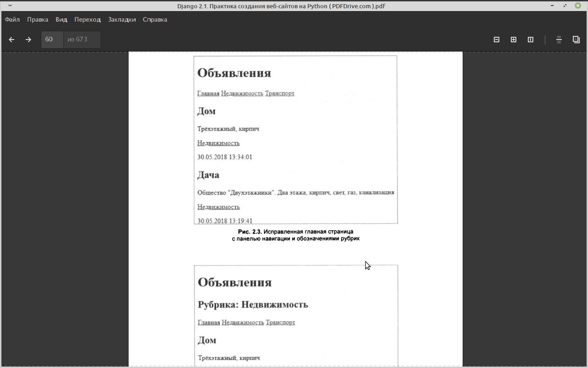The image size is (588, 368).
Task: Click the timestamp '30.05.2018 13:19:41'
Action: click(x=225, y=221)
